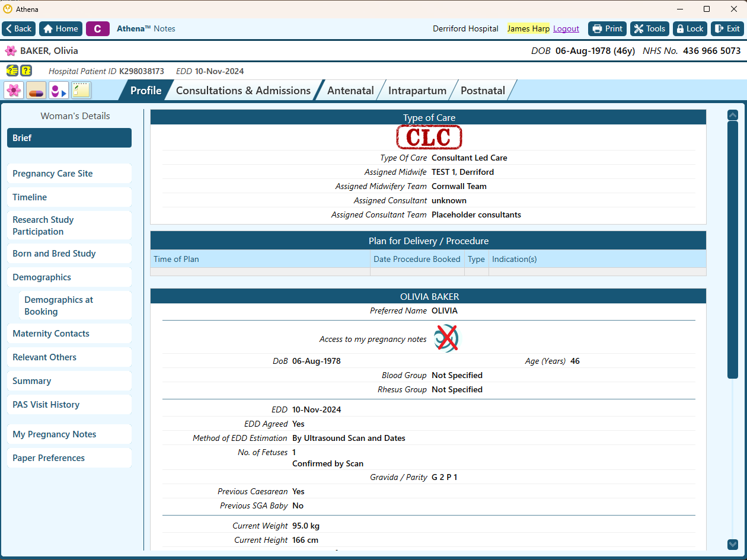Open Consultations & Admissions tab
747x560 pixels.
pos(243,91)
